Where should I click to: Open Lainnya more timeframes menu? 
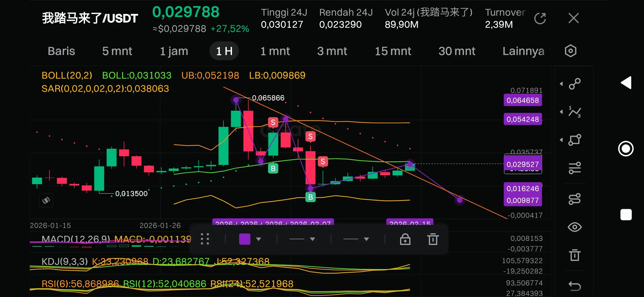click(523, 51)
